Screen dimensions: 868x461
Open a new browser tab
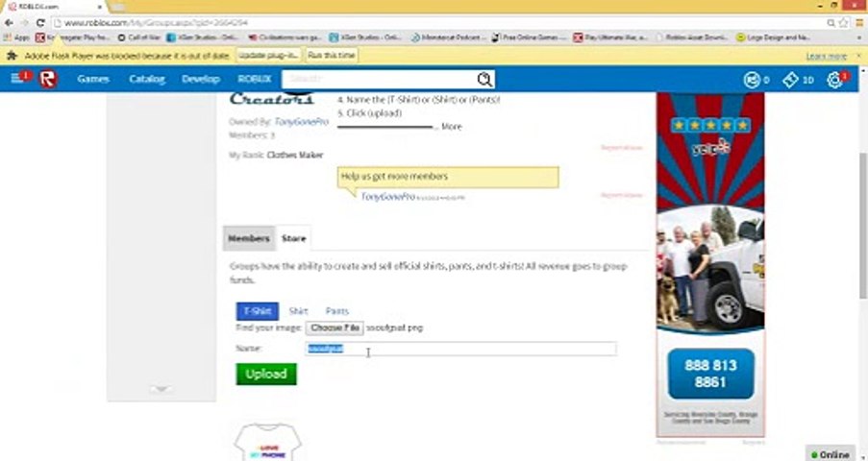117,6
